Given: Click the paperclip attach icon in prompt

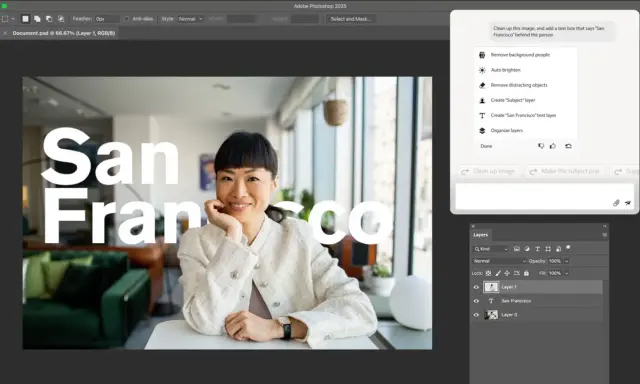Looking at the screenshot, I should [x=616, y=203].
